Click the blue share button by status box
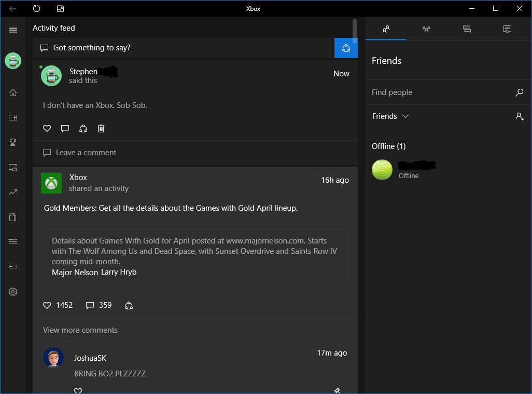 (346, 48)
